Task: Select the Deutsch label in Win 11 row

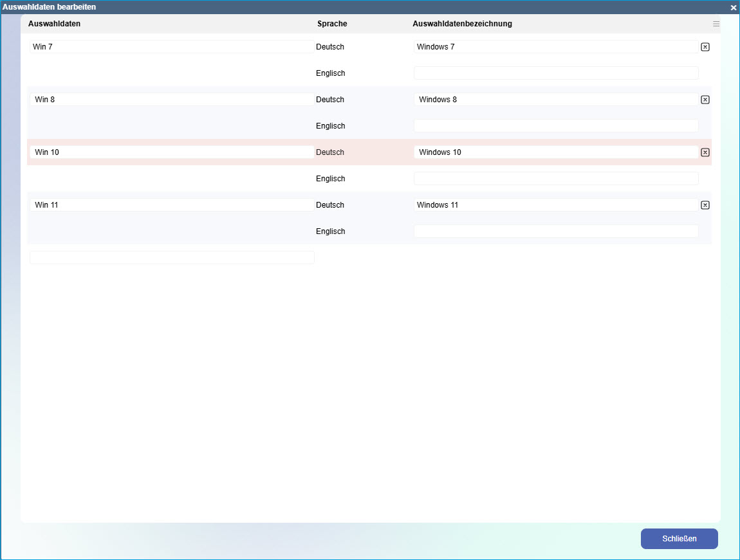Action: coord(330,205)
